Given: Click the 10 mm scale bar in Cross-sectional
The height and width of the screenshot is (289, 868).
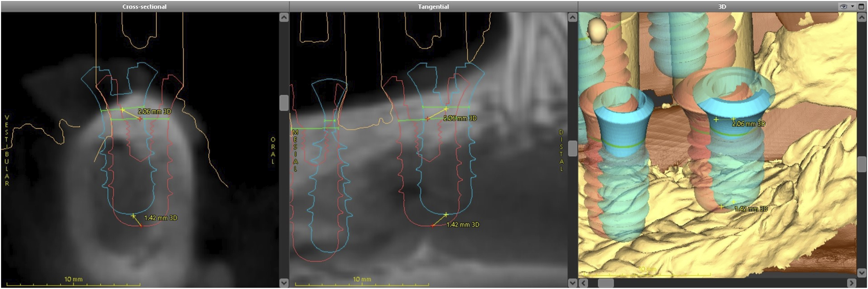Looking at the screenshot, I should click(x=73, y=281).
